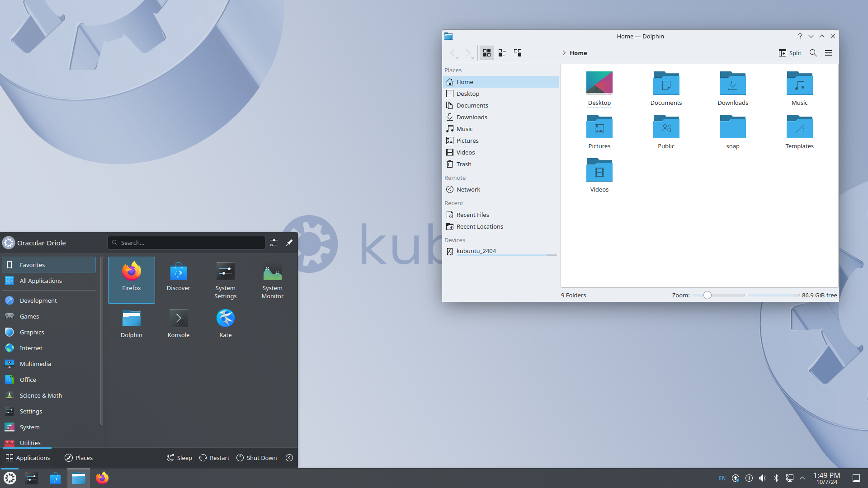Click the Split view button in Dolphin
Screen dimensions: 868x488
pyautogui.click(x=789, y=53)
